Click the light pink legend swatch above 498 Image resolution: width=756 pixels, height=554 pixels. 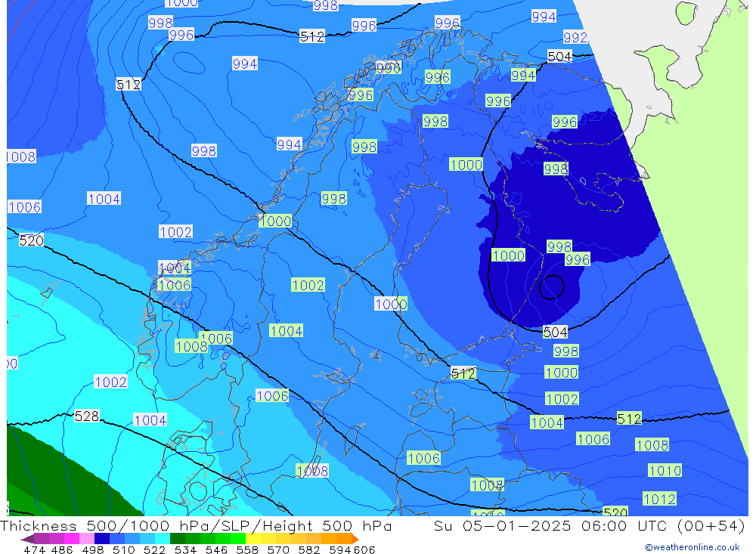point(87,539)
